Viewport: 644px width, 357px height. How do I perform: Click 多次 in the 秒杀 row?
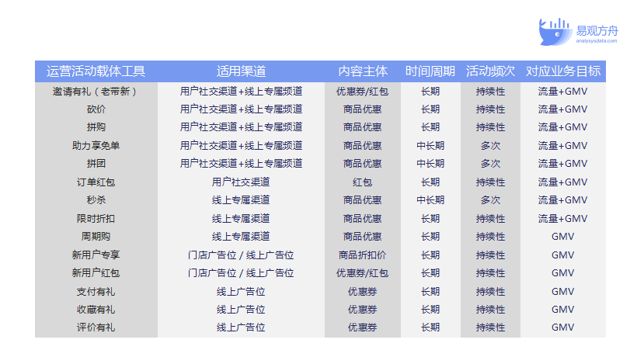(x=490, y=200)
